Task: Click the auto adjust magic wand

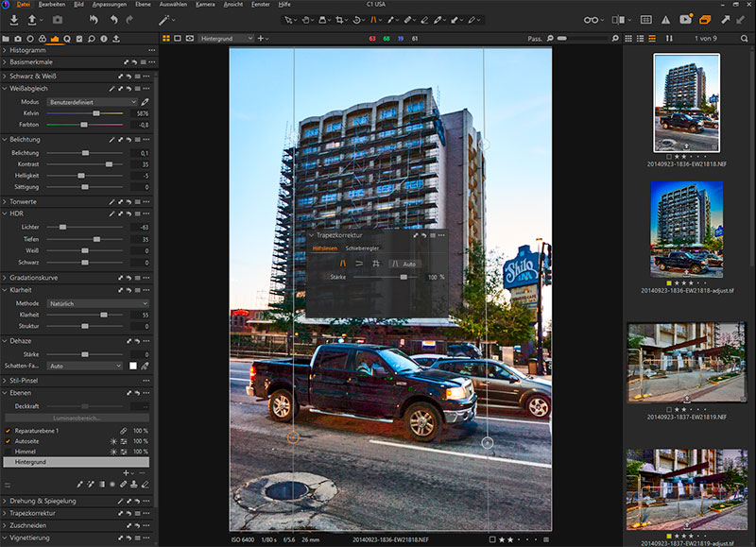Action: click(163, 20)
